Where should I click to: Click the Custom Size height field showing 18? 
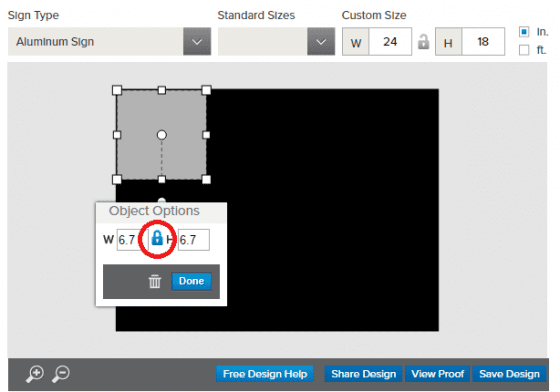[483, 41]
